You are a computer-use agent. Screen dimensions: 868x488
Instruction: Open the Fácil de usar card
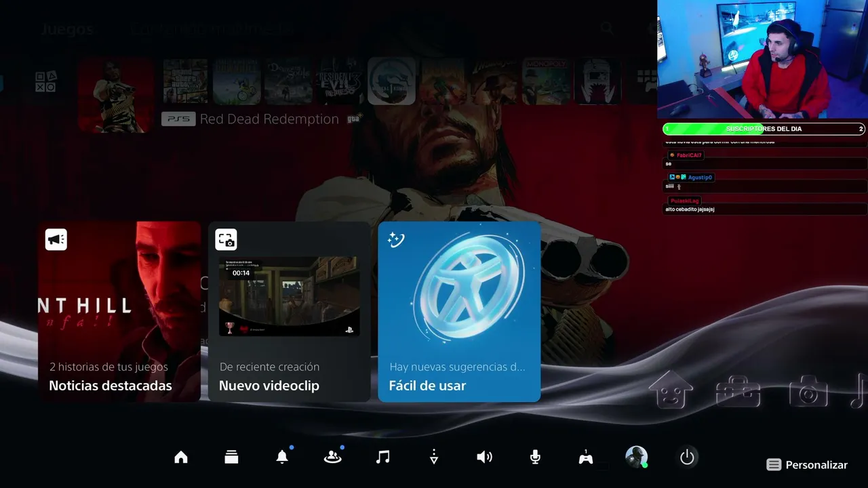pos(459,312)
